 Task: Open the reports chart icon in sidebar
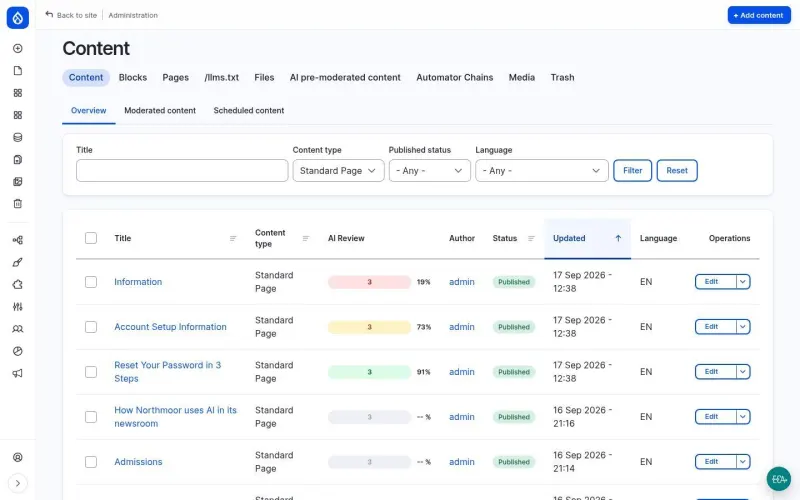pyautogui.click(x=18, y=351)
